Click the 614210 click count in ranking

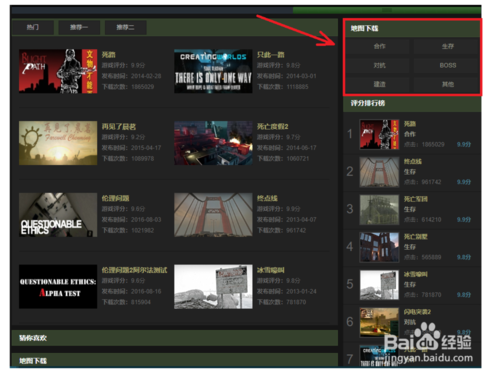pyautogui.click(x=431, y=220)
